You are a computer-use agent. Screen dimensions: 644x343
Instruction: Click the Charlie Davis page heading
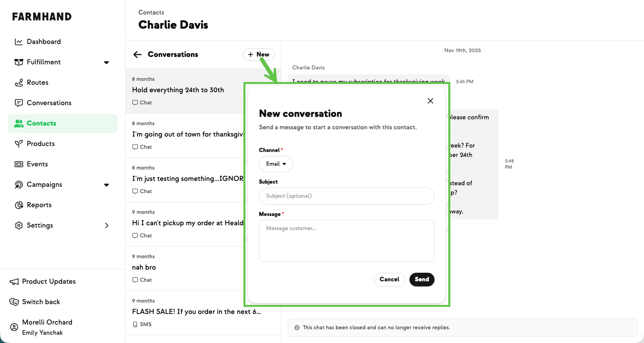coord(173,25)
